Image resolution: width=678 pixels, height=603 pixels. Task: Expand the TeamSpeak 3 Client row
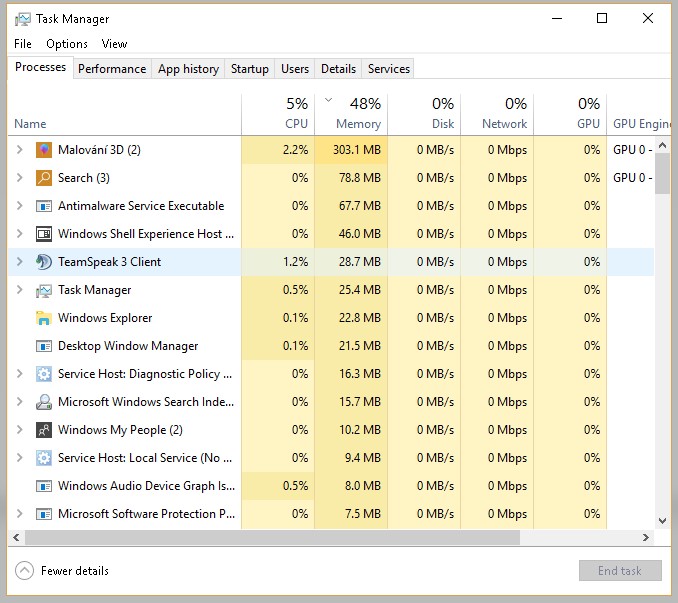click(x=19, y=262)
